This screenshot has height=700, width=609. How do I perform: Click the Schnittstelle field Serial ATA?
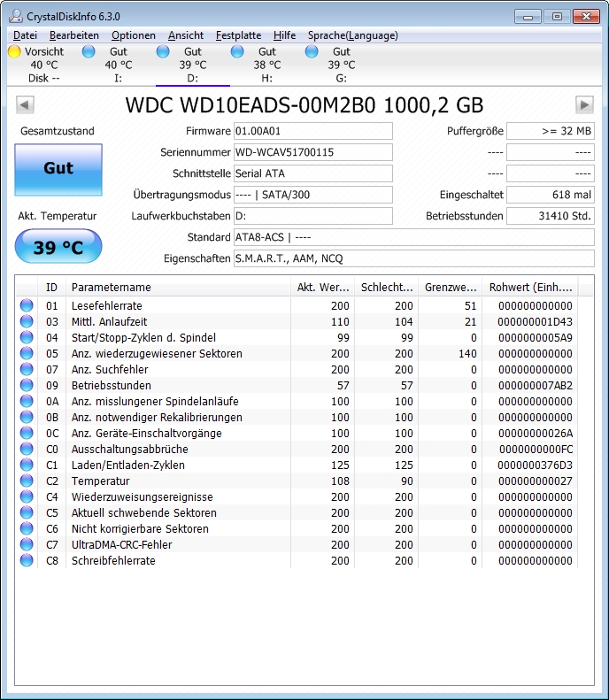click(313, 173)
